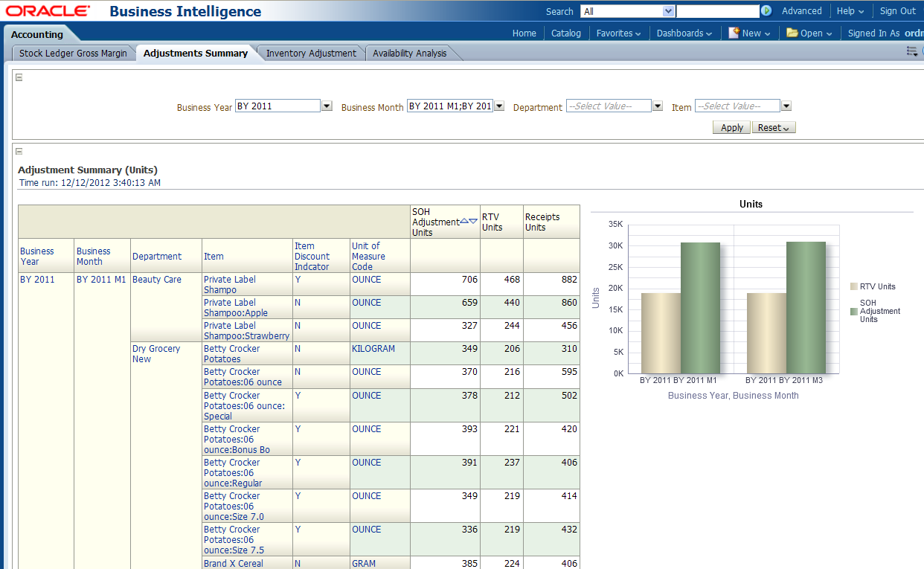The width and height of the screenshot is (924, 569).
Task: Sort SOH Adjustment Units descending
Action: (473, 221)
